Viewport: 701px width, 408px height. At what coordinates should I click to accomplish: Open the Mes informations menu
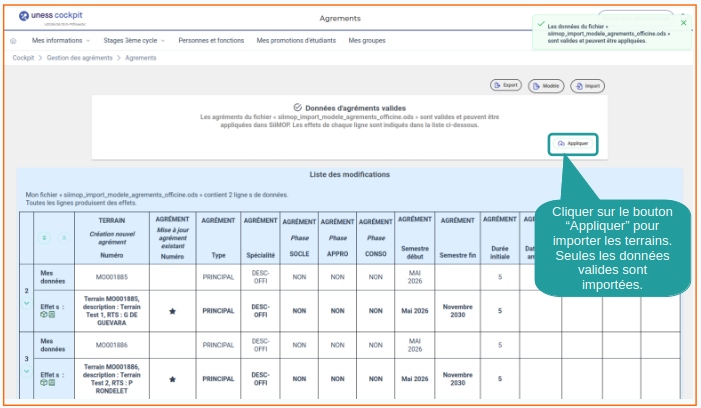[61, 41]
